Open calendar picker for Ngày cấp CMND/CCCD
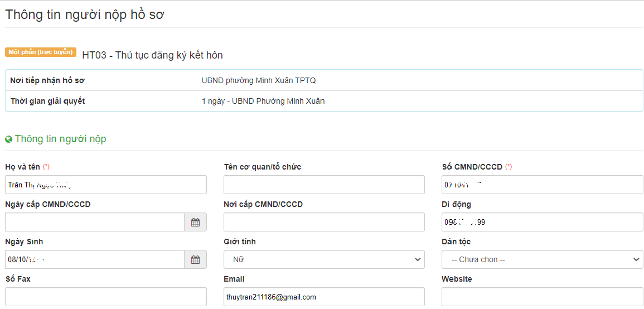 point(195,222)
